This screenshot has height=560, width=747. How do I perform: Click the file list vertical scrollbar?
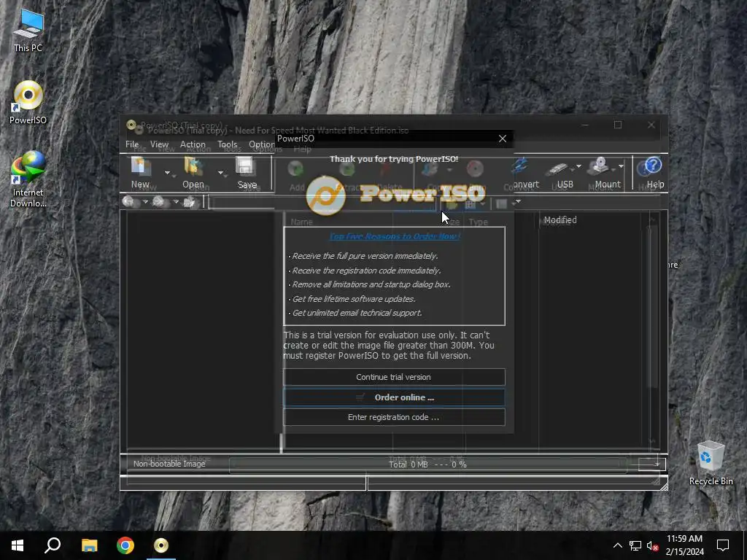click(653, 329)
